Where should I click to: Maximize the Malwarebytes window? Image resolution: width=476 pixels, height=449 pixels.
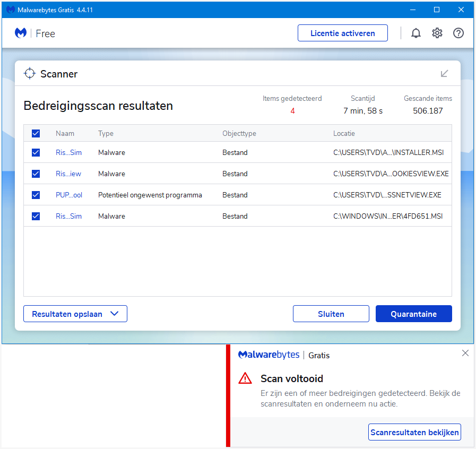tap(437, 10)
